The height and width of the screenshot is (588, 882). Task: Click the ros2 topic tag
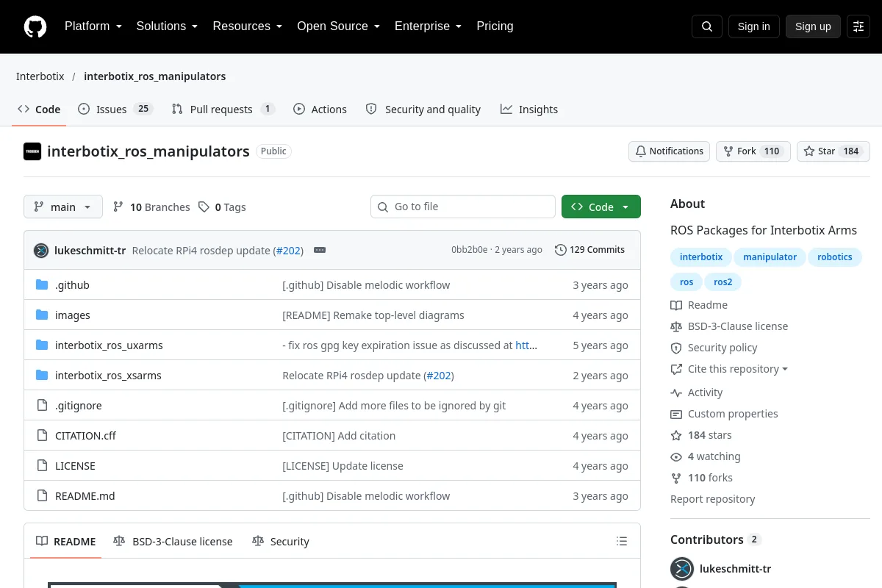(723, 282)
